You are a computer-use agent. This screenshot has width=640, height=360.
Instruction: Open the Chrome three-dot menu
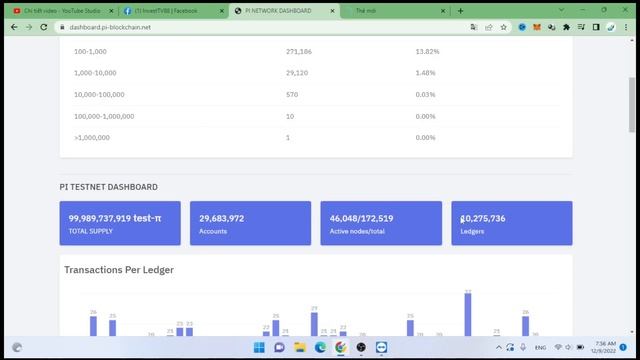click(x=626, y=27)
